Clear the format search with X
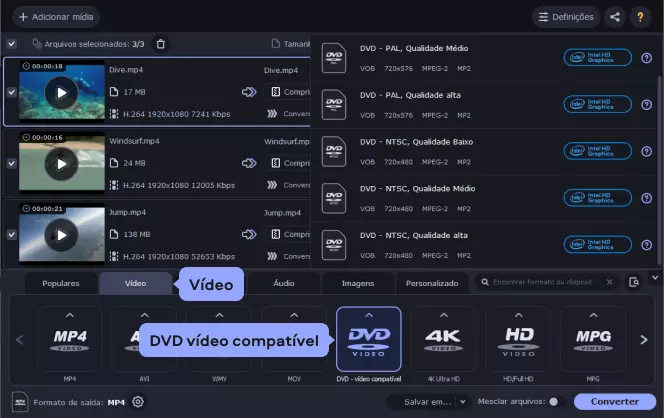This screenshot has height=418, width=664. 609,282
